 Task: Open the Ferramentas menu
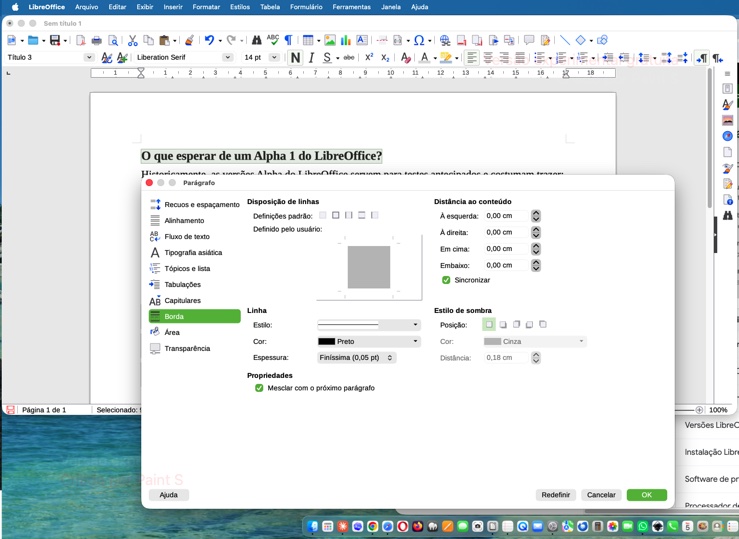(x=352, y=7)
